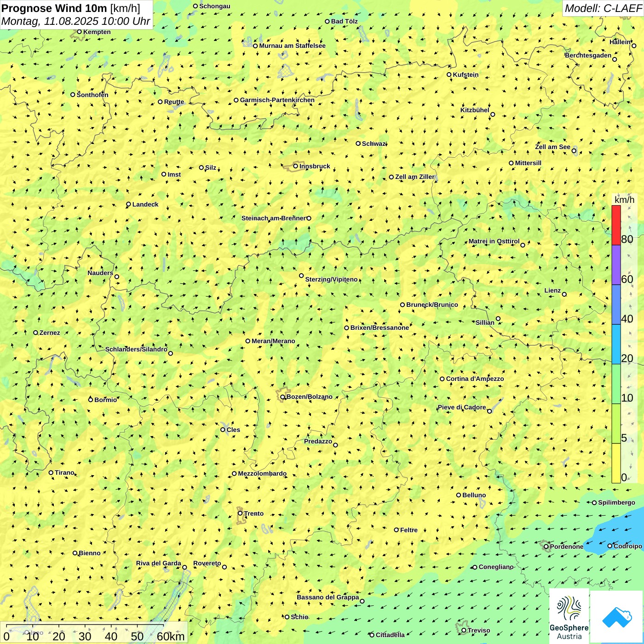Click the 'Modell: C-LAEF' label
The width and height of the screenshot is (644, 644).
(x=603, y=8)
